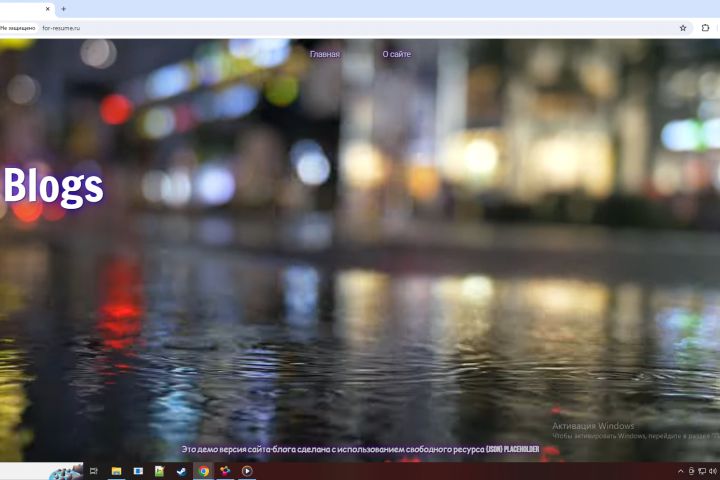Expand hidden system tray icons chevron
The image size is (720, 480).
681,471
